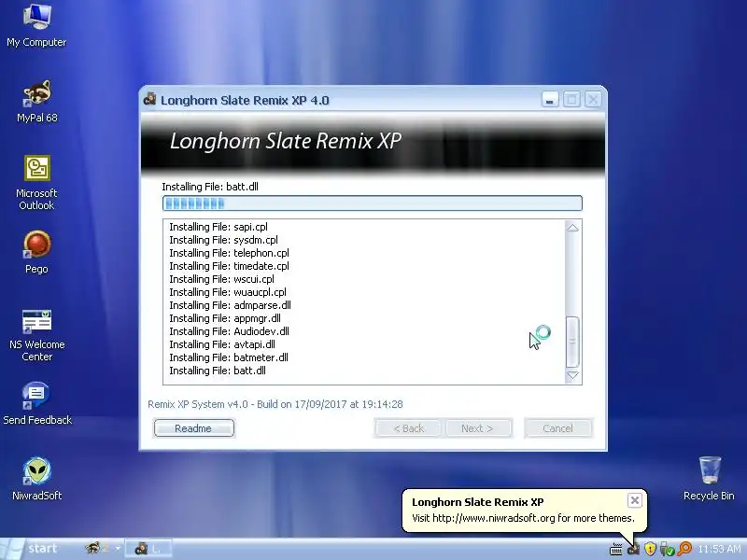Open the yellow security shield tray icon
The width and height of the screenshot is (747, 560).
(x=650, y=549)
